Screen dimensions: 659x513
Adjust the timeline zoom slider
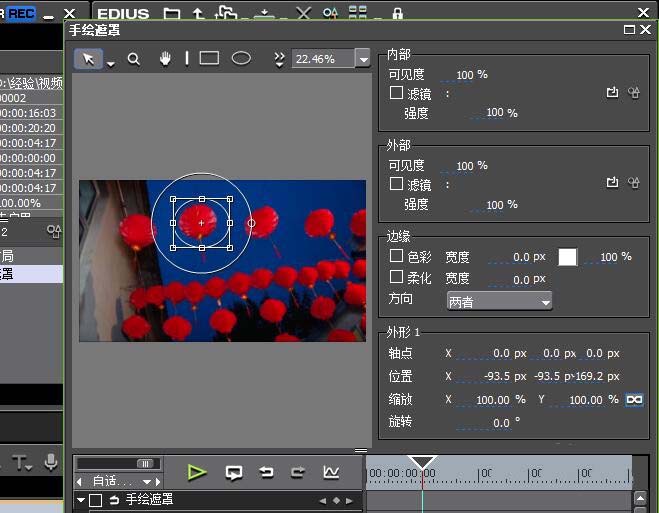(x=145, y=463)
